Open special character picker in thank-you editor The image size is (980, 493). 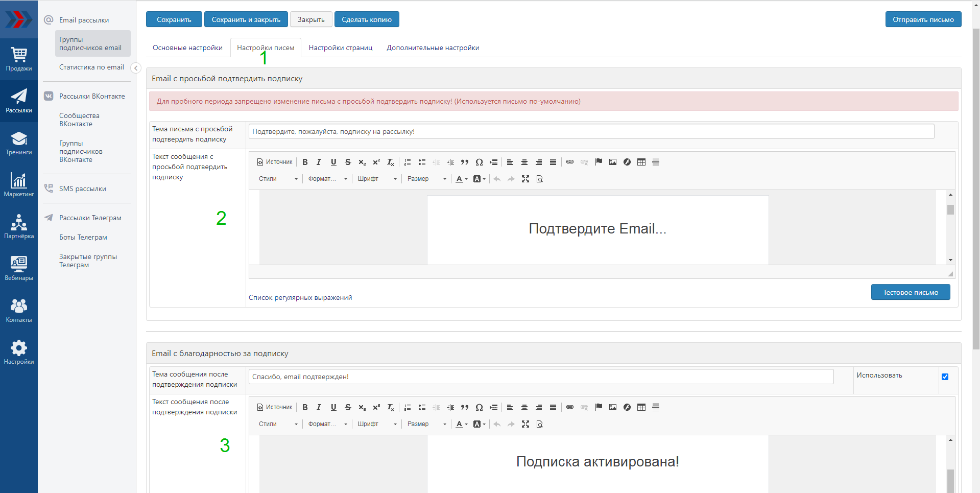tap(479, 407)
